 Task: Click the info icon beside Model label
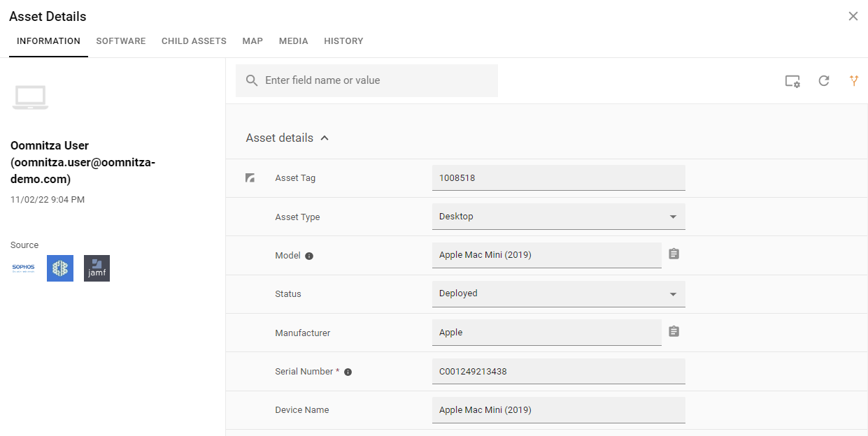[x=309, y=256]
